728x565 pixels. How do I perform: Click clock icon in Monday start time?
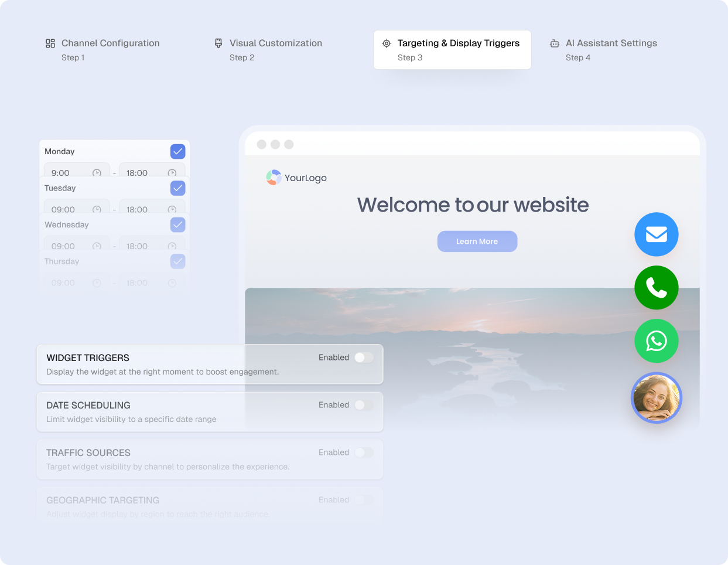point(97,173)
